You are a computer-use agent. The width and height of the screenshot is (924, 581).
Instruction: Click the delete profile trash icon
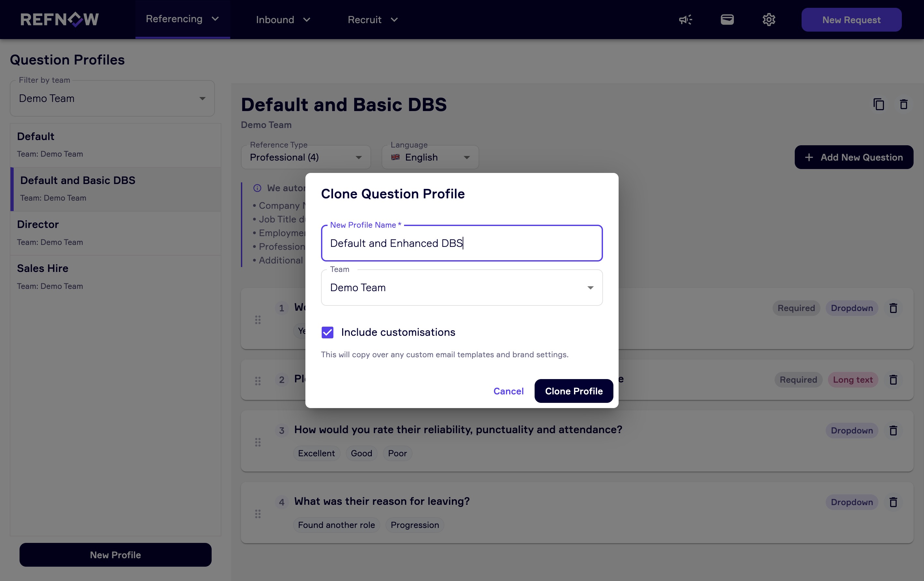point(904,105)
